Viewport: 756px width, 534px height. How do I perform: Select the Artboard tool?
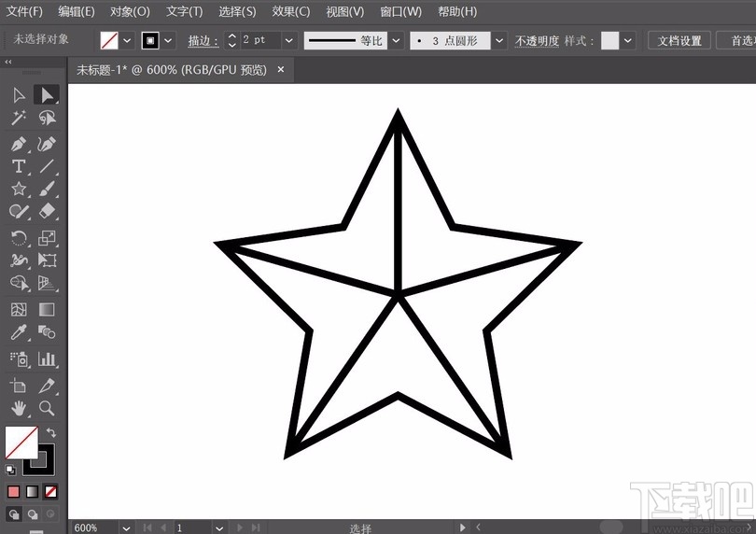pyautogui.click(x=19, y=386)
